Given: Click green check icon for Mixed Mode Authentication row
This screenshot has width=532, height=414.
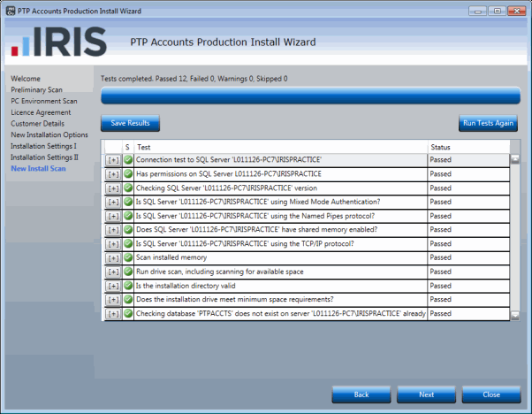Looking at the screenshot, I should pyautogui.click(x=128, y=202).
